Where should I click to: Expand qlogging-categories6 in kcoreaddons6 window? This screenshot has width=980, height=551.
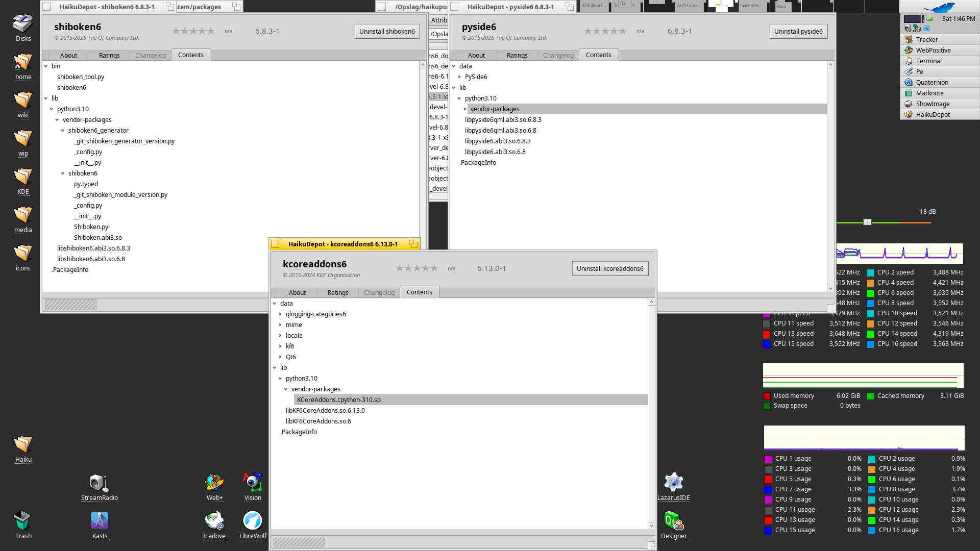click(280, 314)
